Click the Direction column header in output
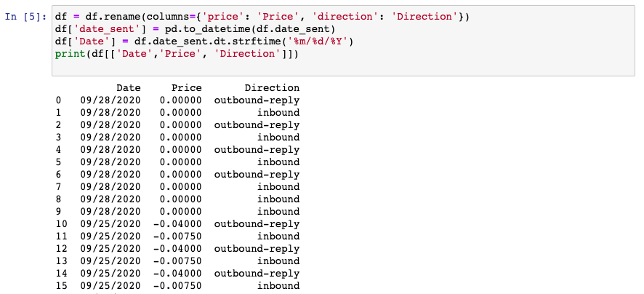This screenshot has height=294, width=644. (x=273, y=88)
